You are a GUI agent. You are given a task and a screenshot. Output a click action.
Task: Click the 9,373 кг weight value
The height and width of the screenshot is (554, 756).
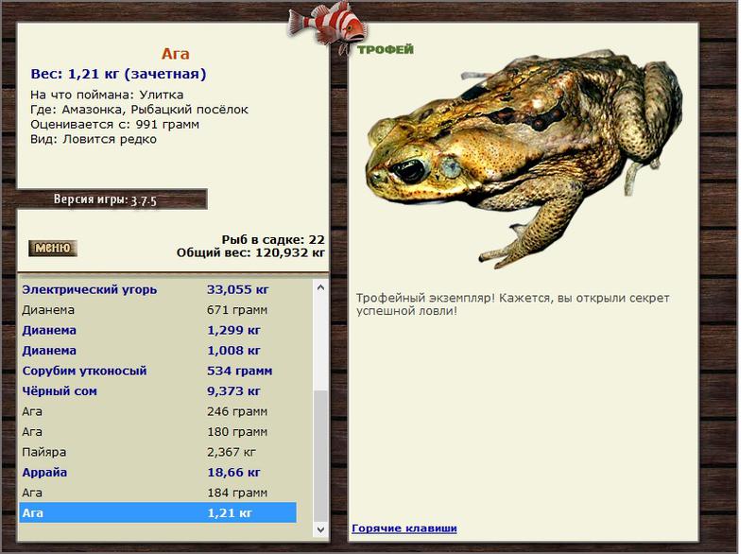click(233, 391)
